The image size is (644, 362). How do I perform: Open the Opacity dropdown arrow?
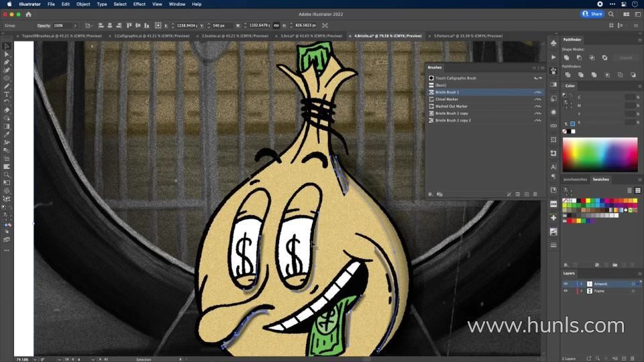click(75, 25)
